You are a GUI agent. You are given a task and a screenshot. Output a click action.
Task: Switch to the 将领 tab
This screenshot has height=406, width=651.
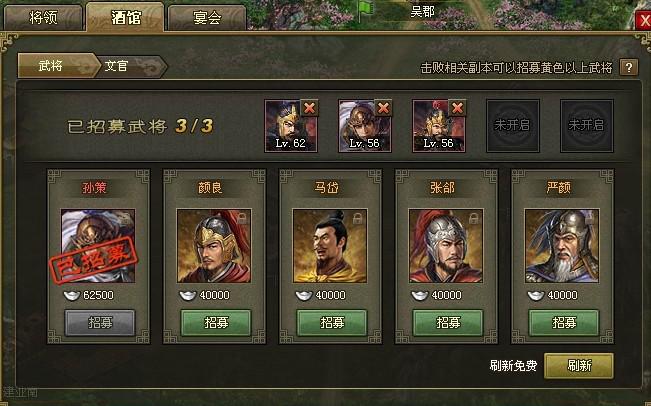click(x=43, y=17)
